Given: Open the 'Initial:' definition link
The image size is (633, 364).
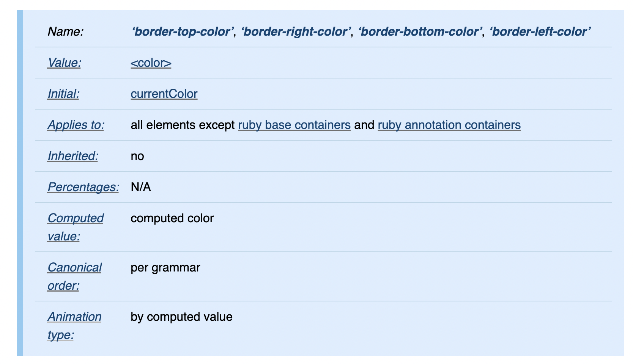Looking at the screenshot, I should click(63, 94).
